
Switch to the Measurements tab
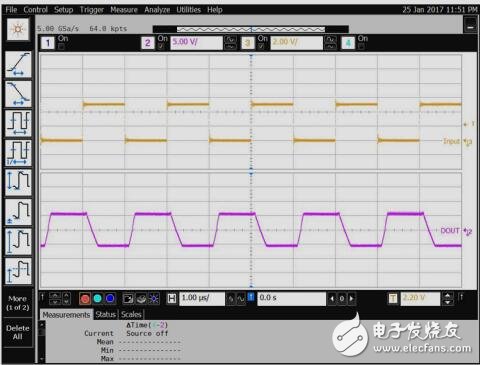(x=66, y=315)
